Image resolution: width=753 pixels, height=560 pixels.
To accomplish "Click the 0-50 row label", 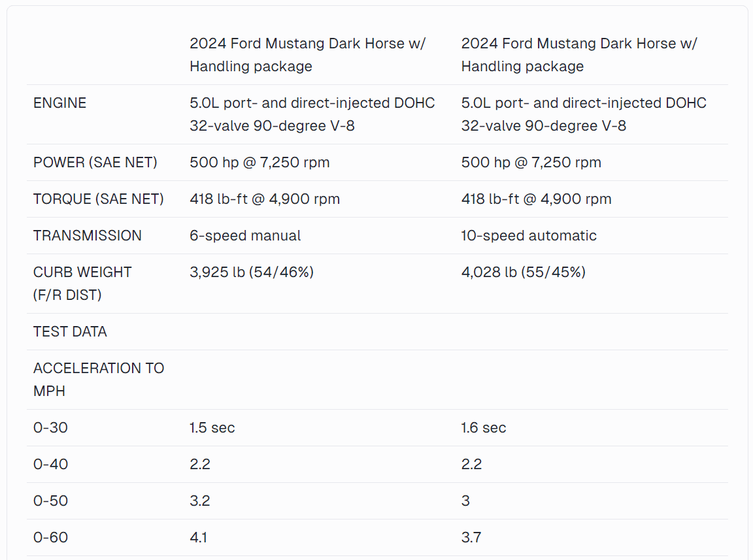I will 50,501.
